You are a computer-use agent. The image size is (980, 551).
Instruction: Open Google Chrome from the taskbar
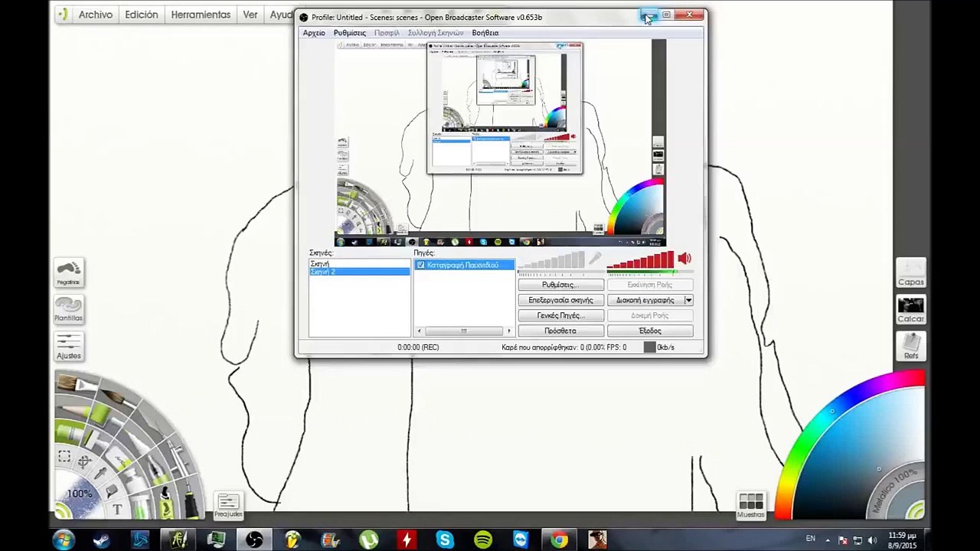tap(560, 540)
